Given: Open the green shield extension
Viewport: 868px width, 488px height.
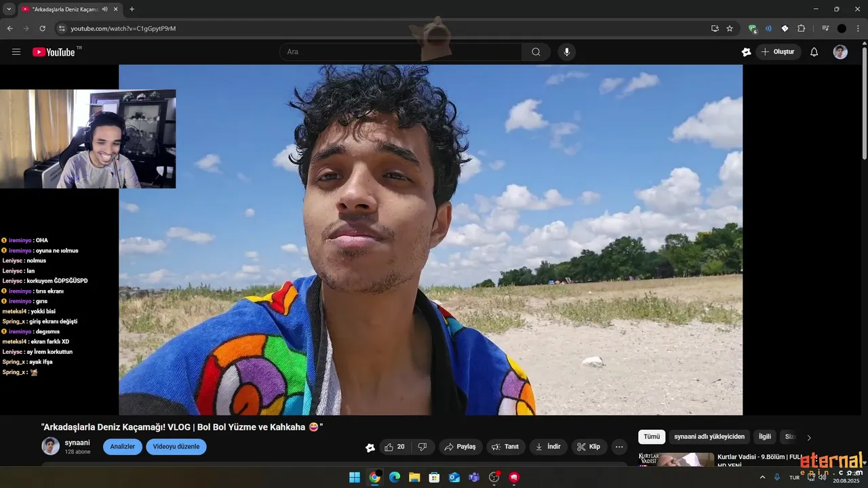Looking at the screenshot, I should pyautogui.click(x=752, y=28).
